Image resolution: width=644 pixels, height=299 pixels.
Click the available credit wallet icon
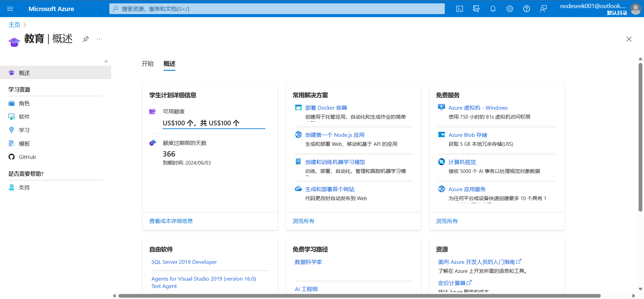coord(152,111)
